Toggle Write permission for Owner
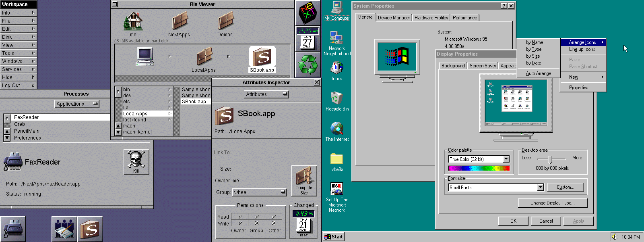Screen dimensions: 644x242 (x=240, y=223)
